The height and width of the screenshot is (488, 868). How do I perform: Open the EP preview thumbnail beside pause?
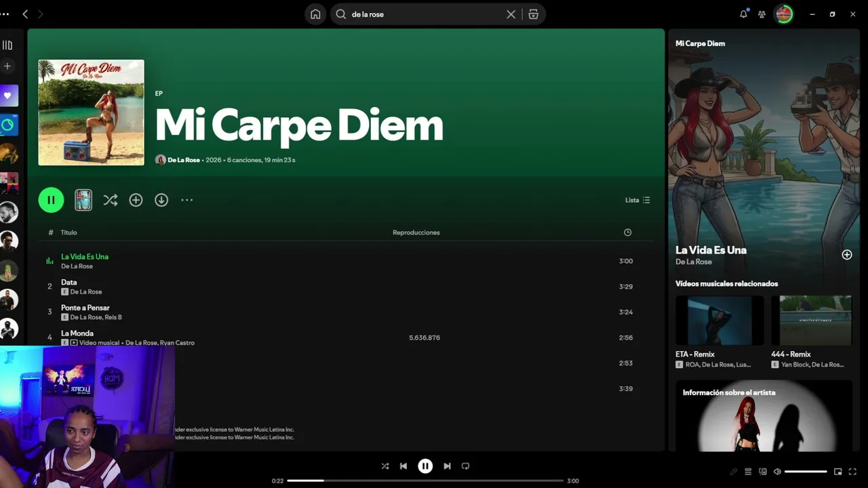[83, 200]
